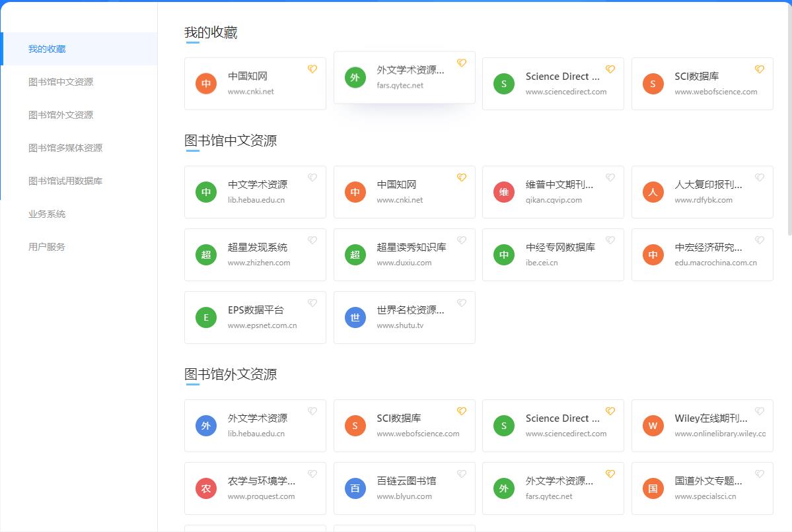The height and width of the screenshot is (532, 792).
Task: Open the 中经专网数据库 resource link
Action: click(553, 255)
